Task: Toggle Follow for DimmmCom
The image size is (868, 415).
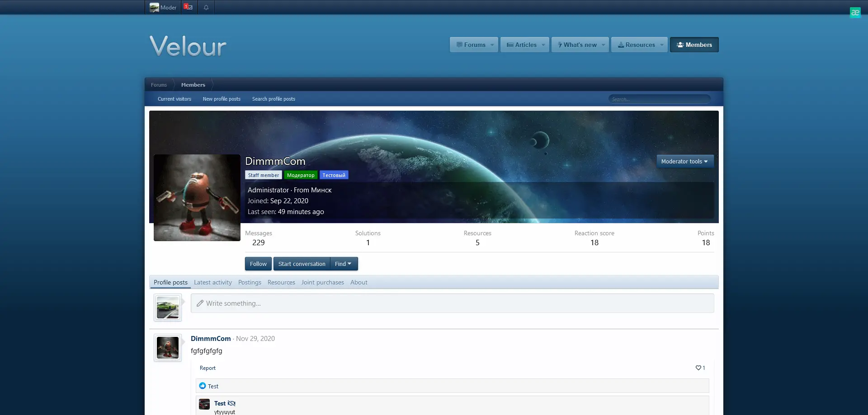Action: [x=258, y=264]
